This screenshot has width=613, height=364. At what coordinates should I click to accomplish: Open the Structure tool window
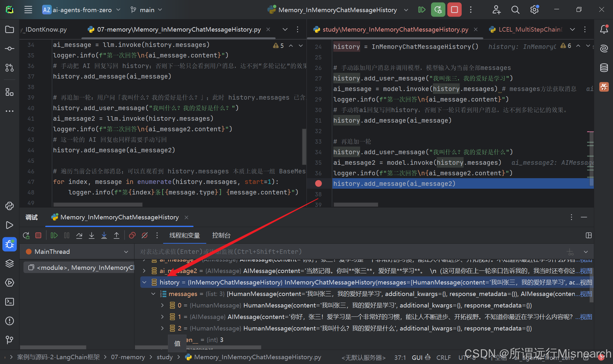pos(10,92)
